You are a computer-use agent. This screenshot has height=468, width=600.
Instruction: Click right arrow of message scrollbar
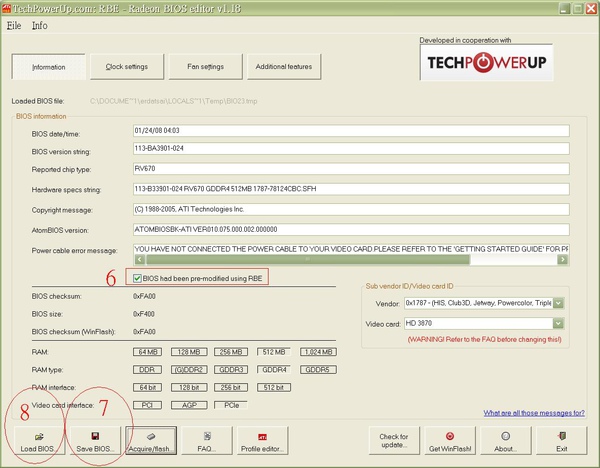[562, 260]
